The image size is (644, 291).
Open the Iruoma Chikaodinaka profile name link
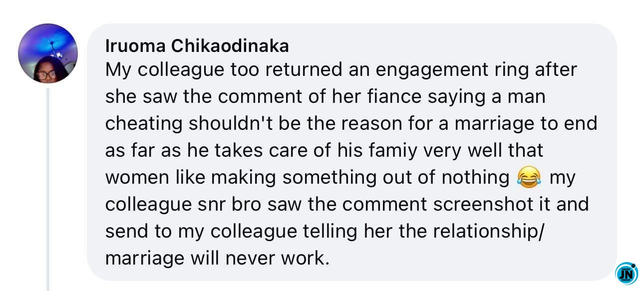197,46
